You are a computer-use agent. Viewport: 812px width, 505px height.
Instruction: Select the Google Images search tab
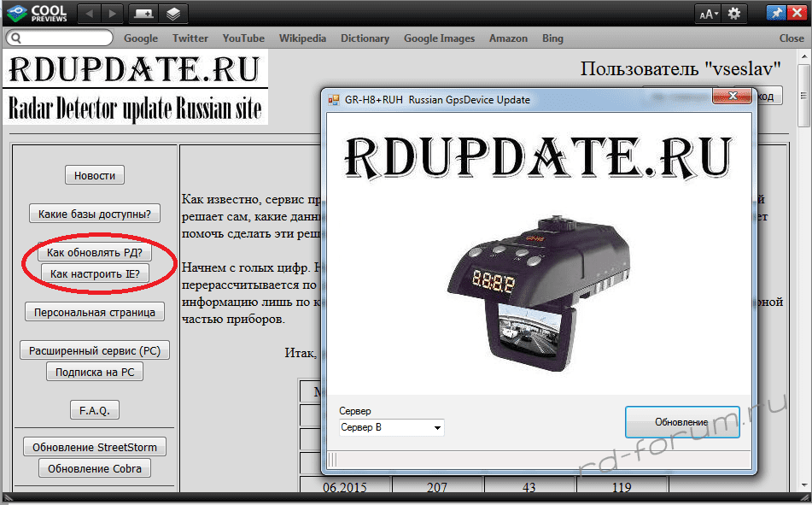(439, 38)
